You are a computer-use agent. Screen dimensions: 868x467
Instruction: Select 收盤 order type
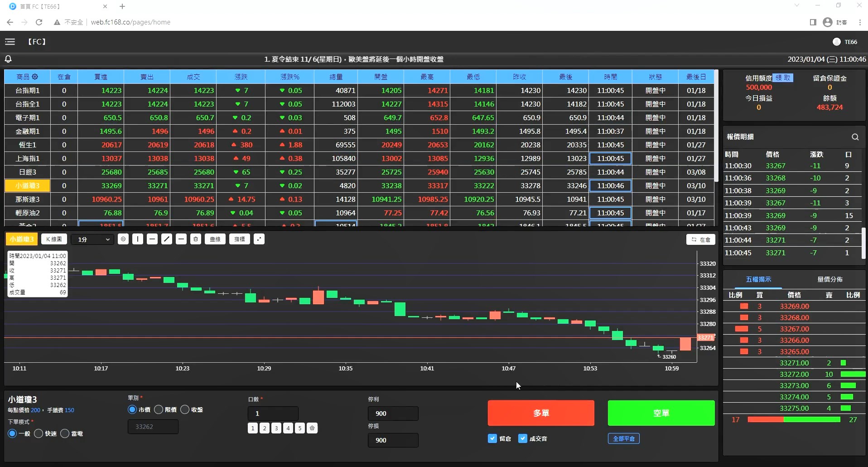coord(185,409)
